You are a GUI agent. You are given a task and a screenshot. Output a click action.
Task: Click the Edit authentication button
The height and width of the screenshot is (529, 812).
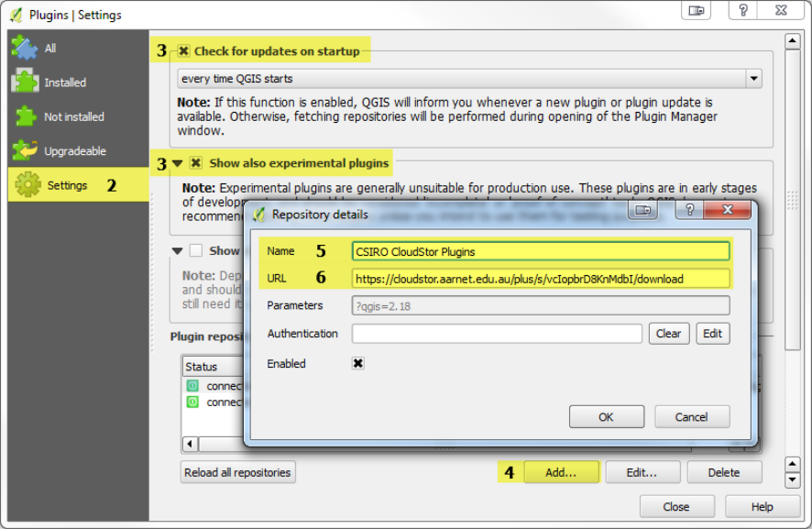[x=713, y=333]
